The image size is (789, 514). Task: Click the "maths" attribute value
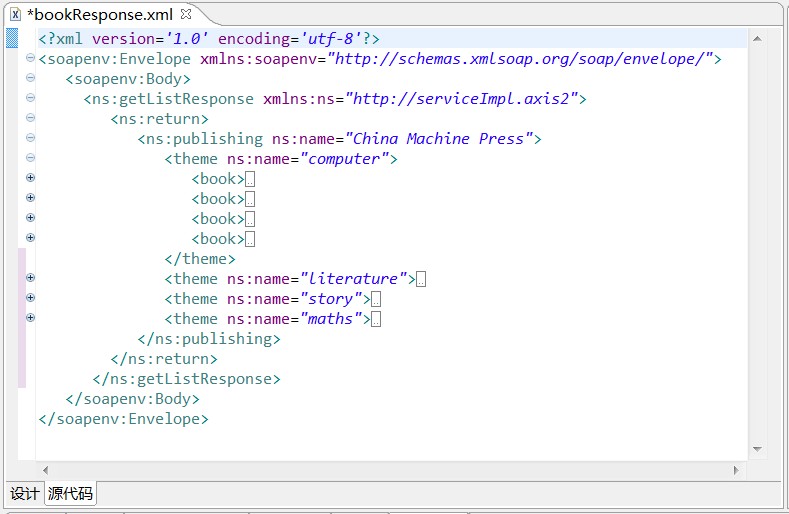click(x=331, y=319)
